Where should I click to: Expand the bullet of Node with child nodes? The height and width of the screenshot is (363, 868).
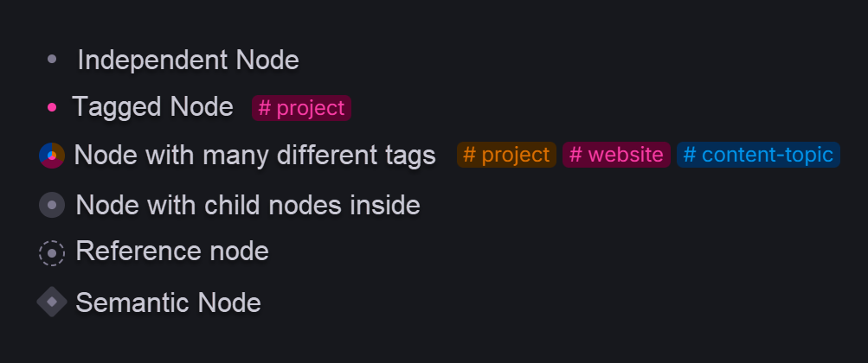(x=52, y=205)
